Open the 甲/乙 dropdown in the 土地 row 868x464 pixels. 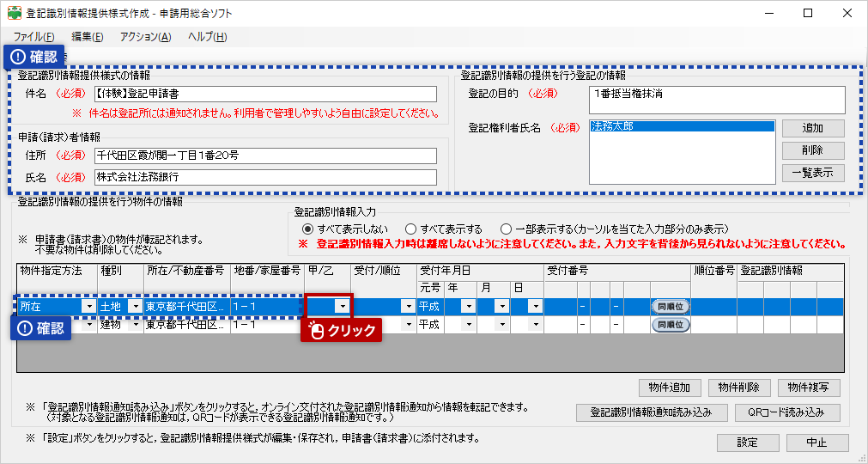(x=343, y=306)
